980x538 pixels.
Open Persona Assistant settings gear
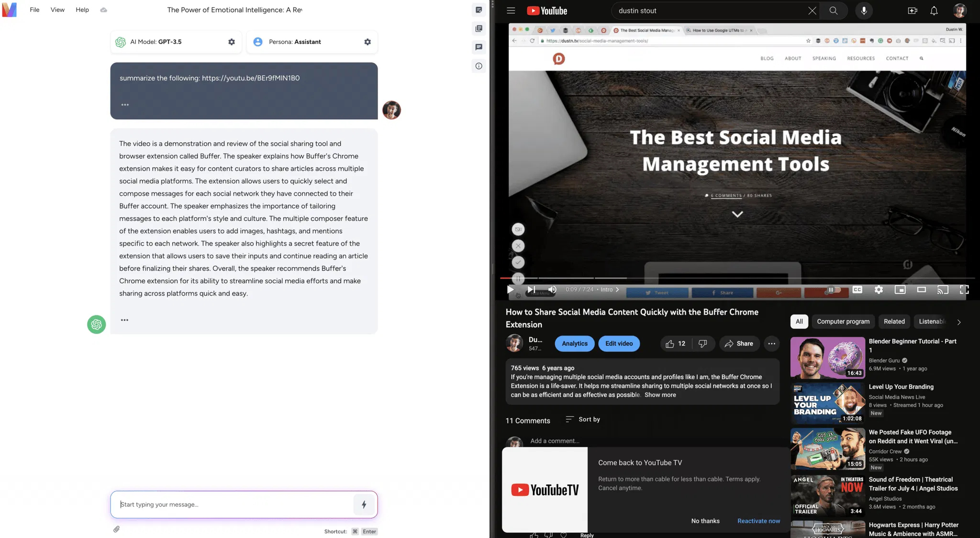(367, 42)
